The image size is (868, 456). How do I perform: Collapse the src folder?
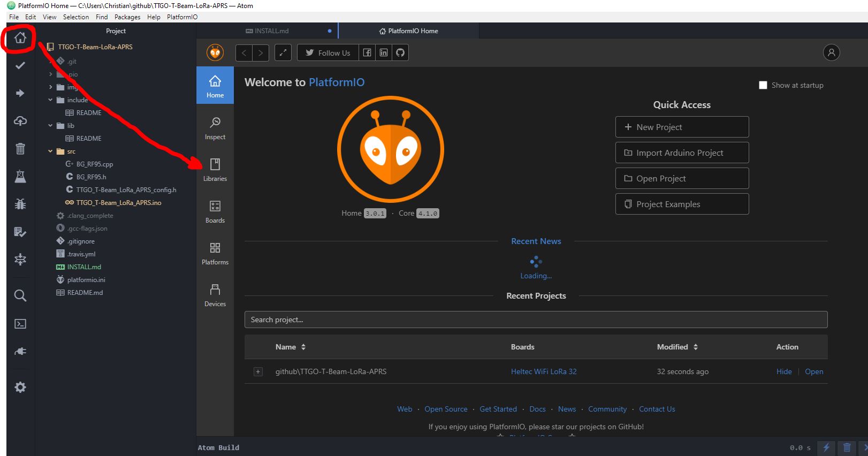click(51, 151)
